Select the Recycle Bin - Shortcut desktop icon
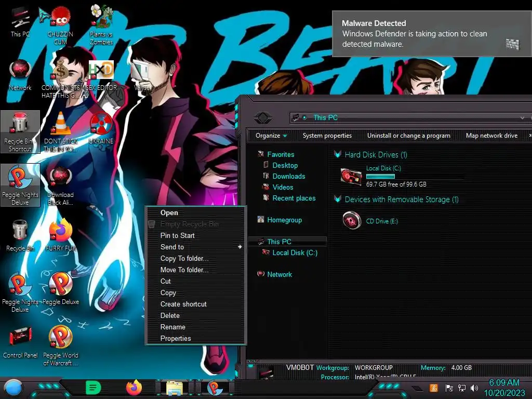532x399 pixels. tap(20, 131)
